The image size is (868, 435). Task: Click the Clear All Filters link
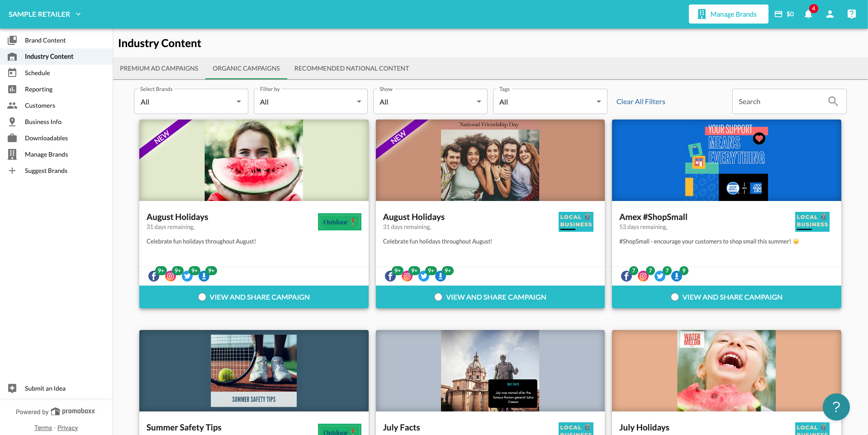pos(640,101)
